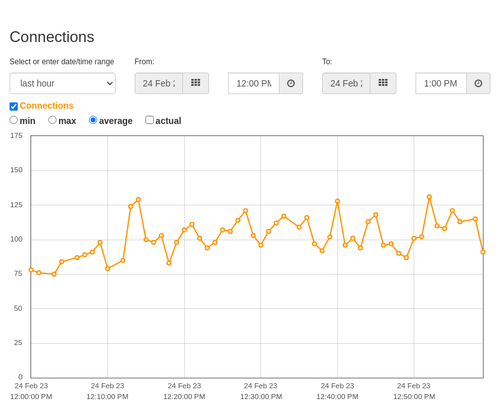
Task: Select the min radio button
Action: click(14, 120)
